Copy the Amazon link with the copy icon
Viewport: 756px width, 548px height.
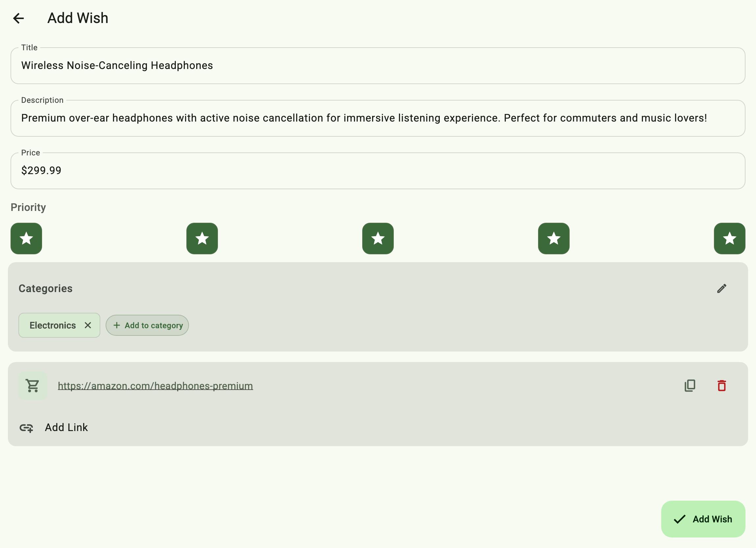click(x=690, y=386)
